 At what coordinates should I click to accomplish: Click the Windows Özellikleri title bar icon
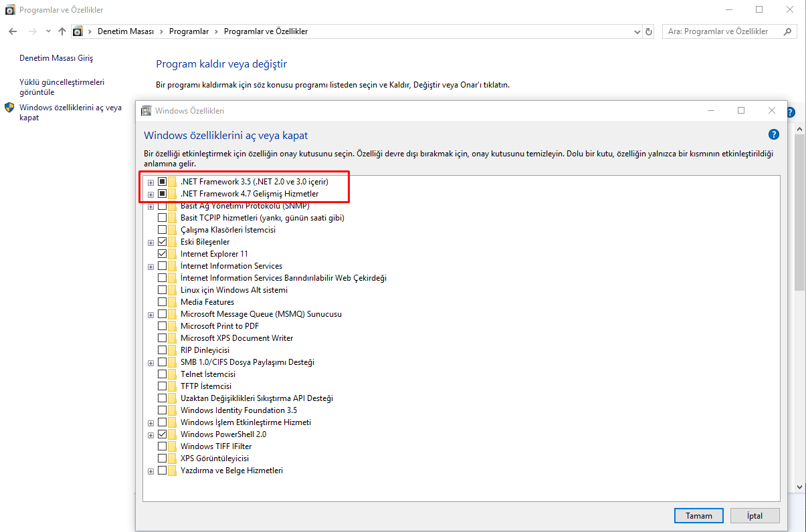coord(146,111)
